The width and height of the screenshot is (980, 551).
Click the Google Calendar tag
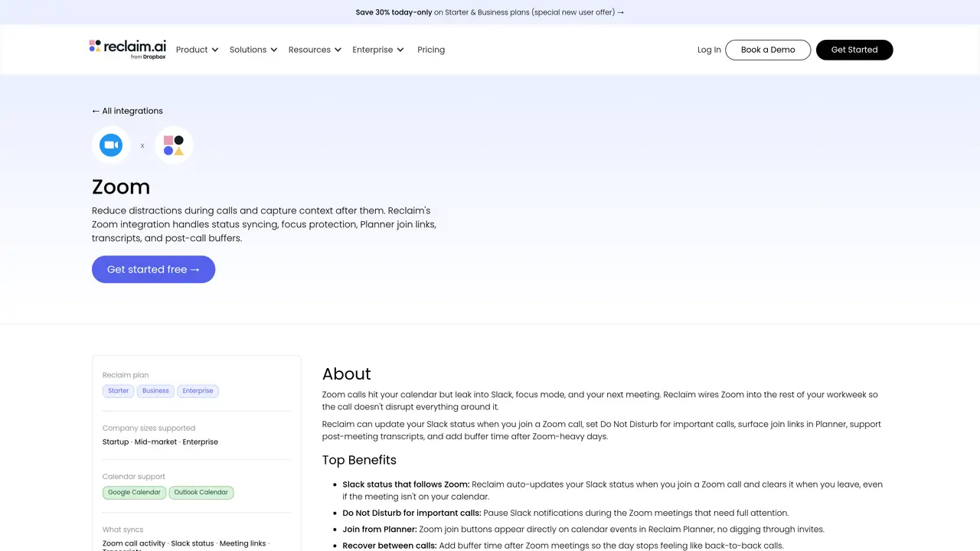pyautogui.click(x=134, y=493)
